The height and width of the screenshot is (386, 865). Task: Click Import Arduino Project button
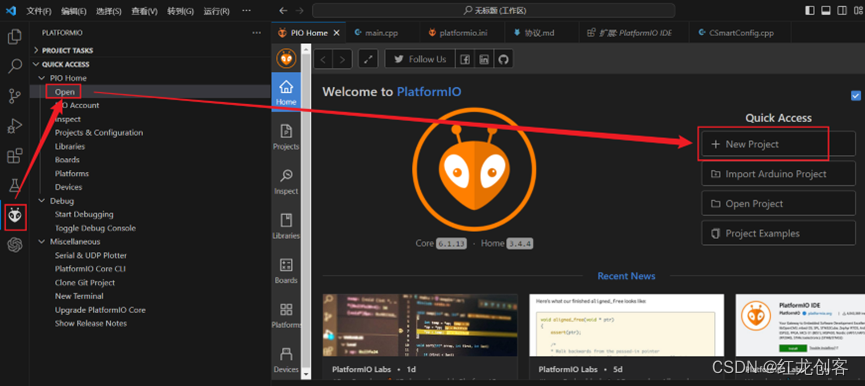coord(778,174)
